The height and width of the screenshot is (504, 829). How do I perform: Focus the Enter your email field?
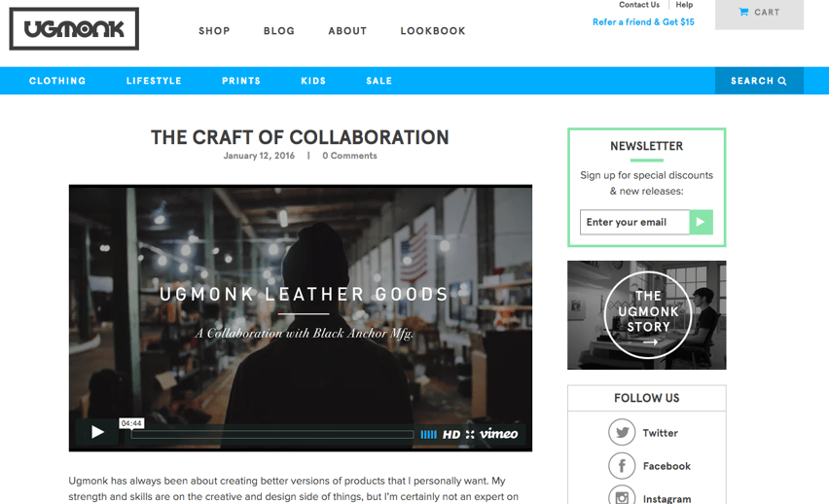pos(634,222)
